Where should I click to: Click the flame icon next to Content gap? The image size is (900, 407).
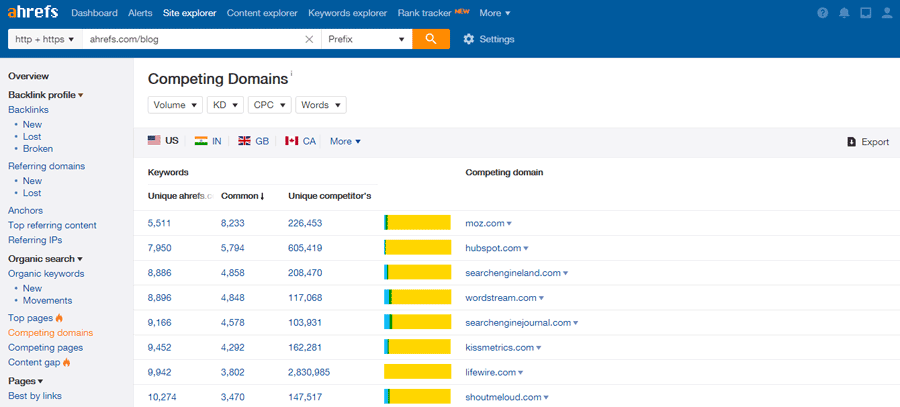(67, 362)
